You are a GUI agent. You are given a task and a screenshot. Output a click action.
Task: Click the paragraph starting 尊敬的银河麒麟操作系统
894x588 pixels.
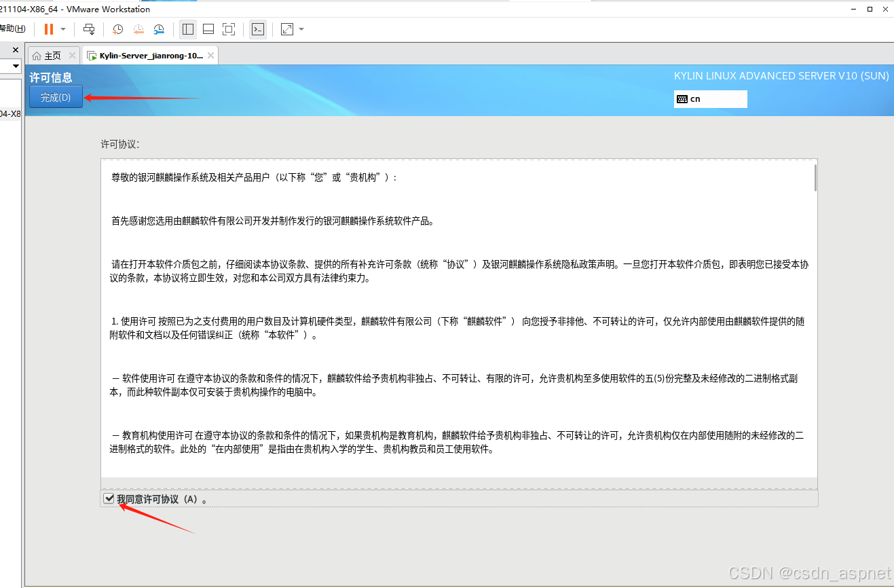pos(254,177)
